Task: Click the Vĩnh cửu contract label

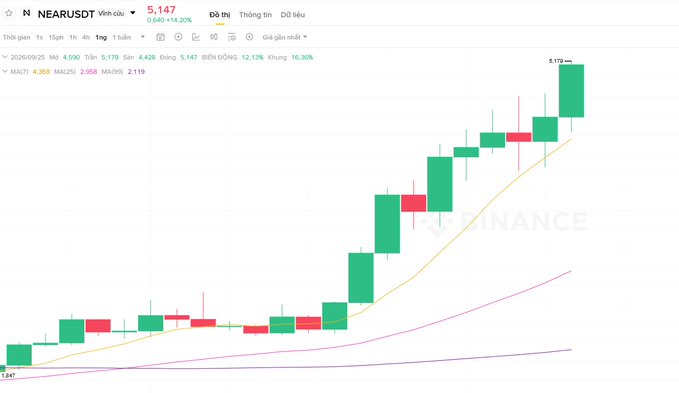Action: 111,13
